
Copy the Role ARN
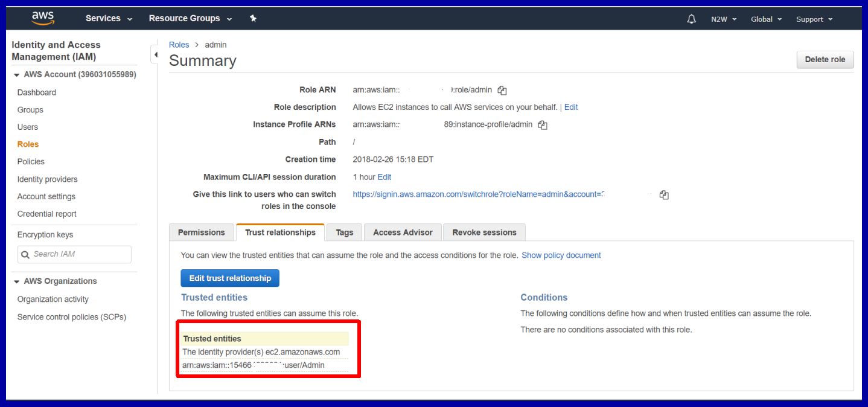pyautogui.click(x=502, y=91)
